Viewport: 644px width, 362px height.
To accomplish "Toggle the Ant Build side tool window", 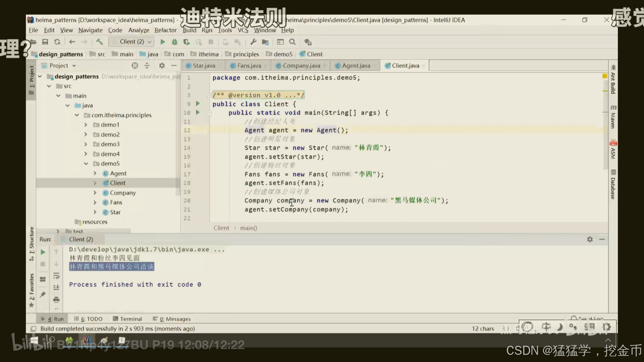I will coord(613,80).
